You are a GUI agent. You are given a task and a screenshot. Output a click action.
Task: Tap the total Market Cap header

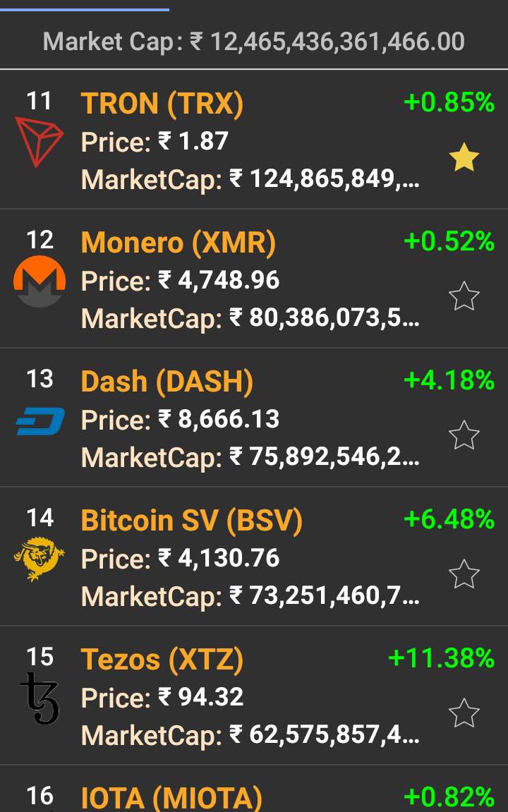click(254, 42)
